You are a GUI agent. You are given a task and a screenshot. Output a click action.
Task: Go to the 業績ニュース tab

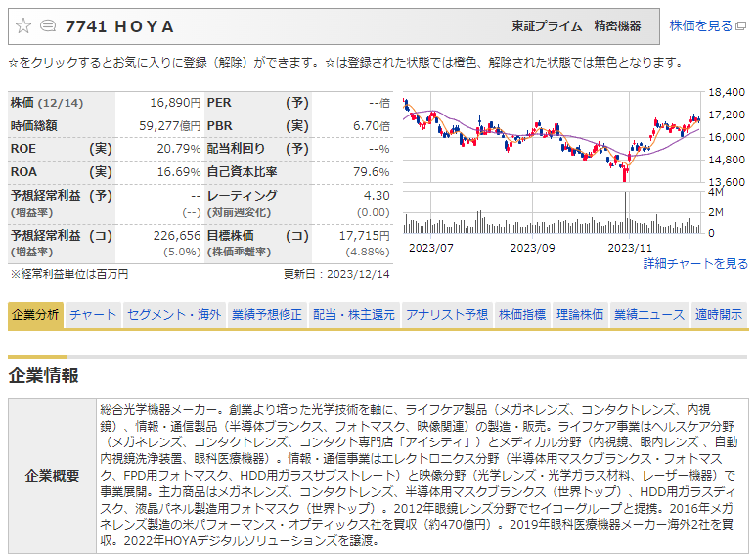pos(649,314)
